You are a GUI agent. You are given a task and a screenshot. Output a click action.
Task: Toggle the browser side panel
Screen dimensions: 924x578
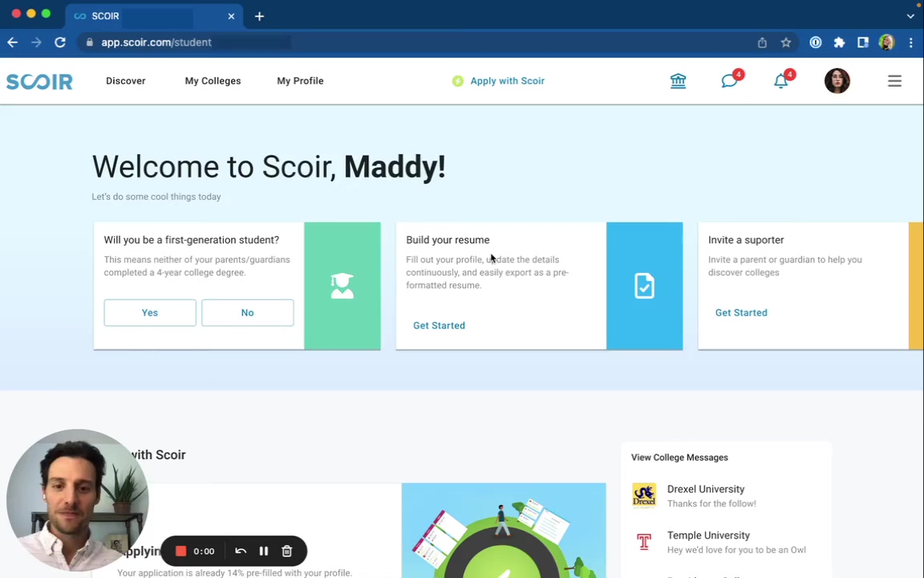[863, 43]
